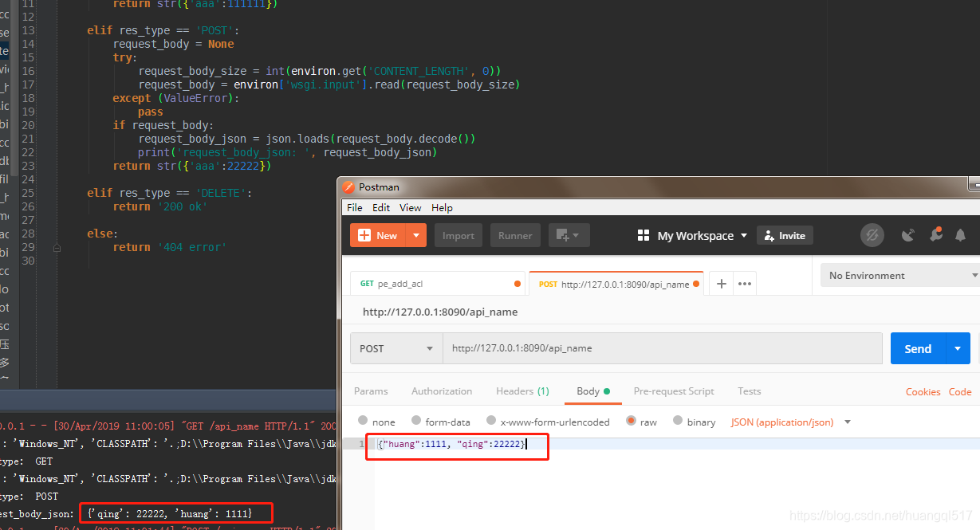The width and height of the screenshot is (980, 530).
Task: Click the request title http://127.0.0.1:8090/api_name
Action: [440, 312]
